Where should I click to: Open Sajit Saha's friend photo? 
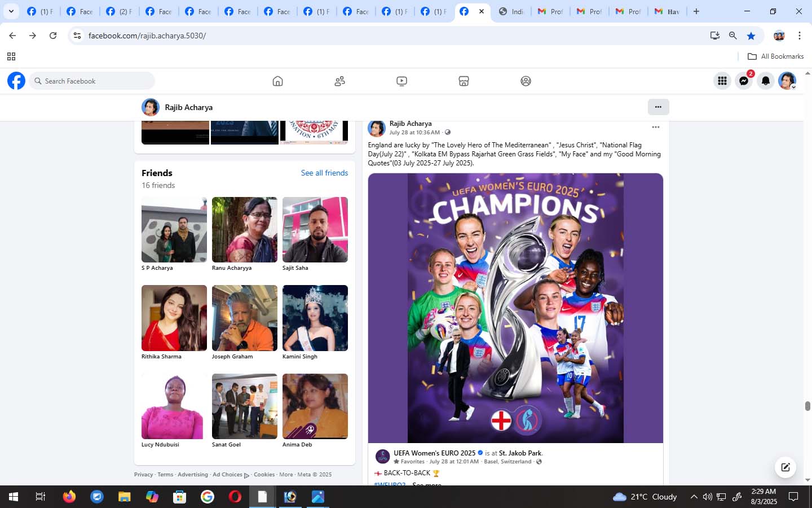[315, 230]
